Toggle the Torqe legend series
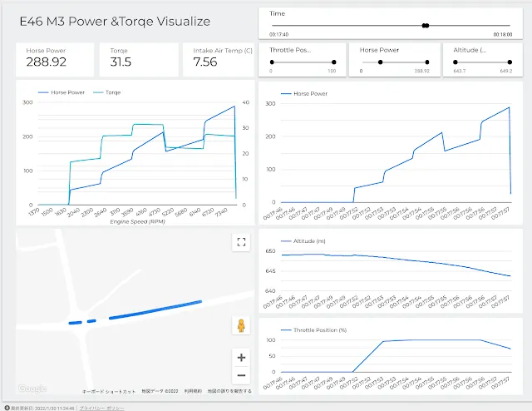The width and height of the screenshot is (532, 411). point(107,92)
